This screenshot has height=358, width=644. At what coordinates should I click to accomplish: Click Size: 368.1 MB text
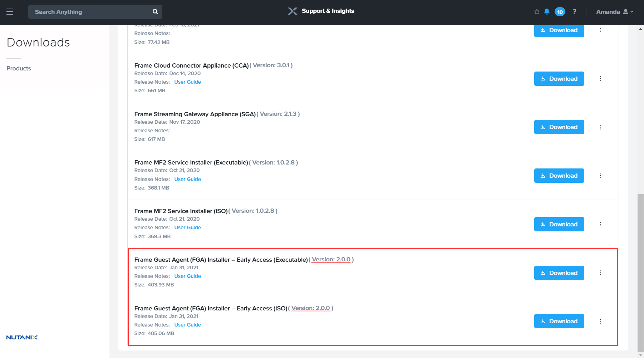(152, 188)
